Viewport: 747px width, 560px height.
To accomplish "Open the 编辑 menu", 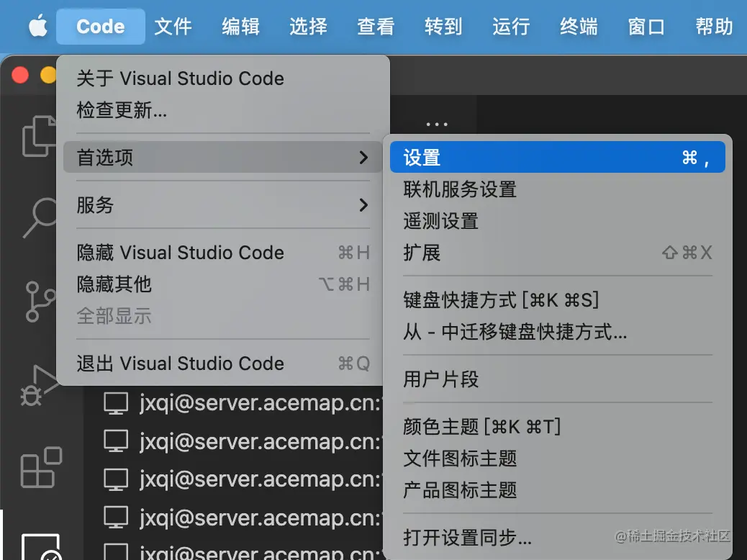I will [x=240, y=26].
